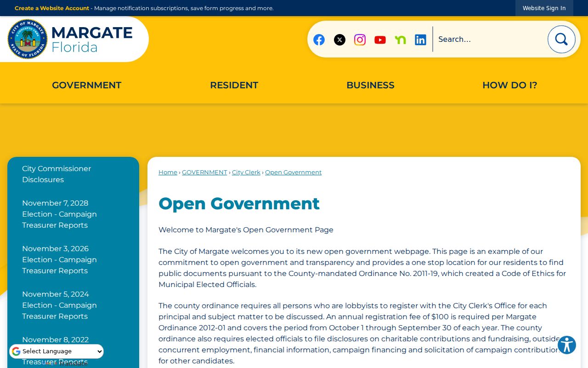Viewport: 588px width, 368px height.
Task: Click the magnifier search button
Action: pyautogui.click(x=561, y=39)
